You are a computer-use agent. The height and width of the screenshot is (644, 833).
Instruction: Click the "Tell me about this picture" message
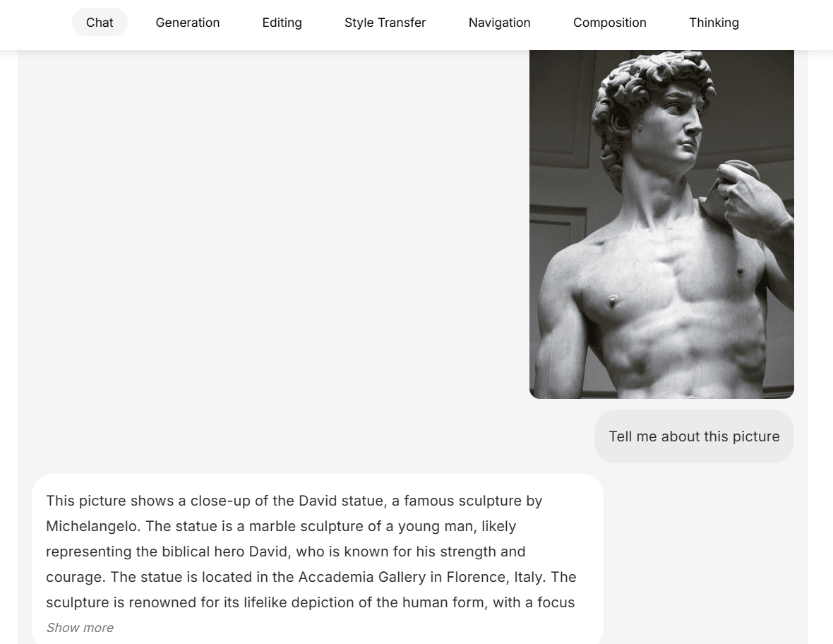(694, 436)
